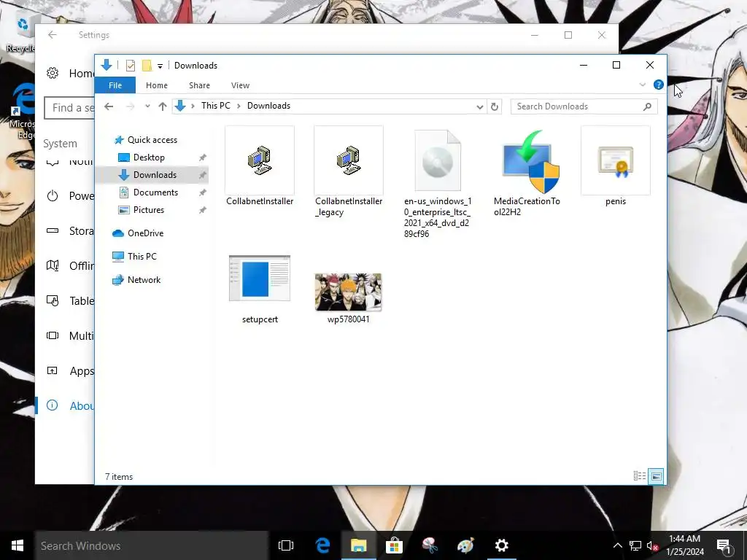This screenshot has height=560, width=747.
Task: Open the Home ribbon tab
Action: pyautogui.click(x=157, y=85)
